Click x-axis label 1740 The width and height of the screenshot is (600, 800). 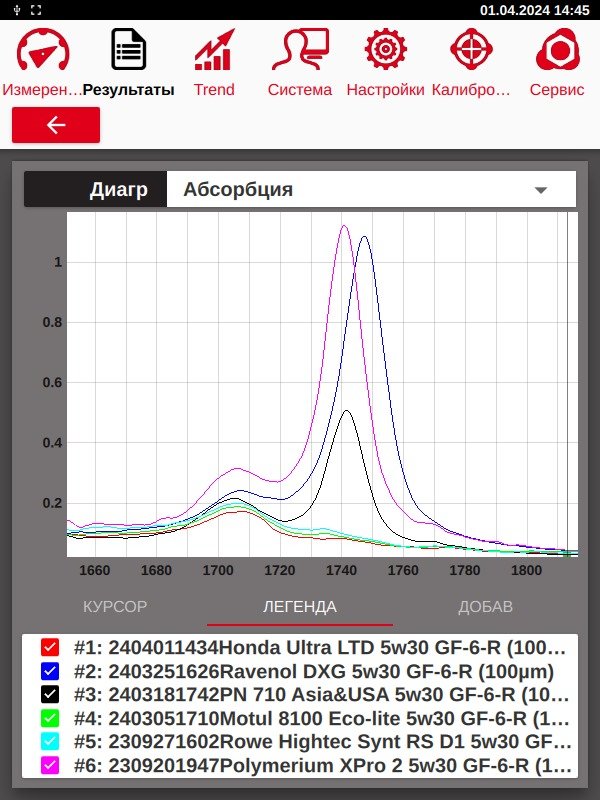point(341,570)
